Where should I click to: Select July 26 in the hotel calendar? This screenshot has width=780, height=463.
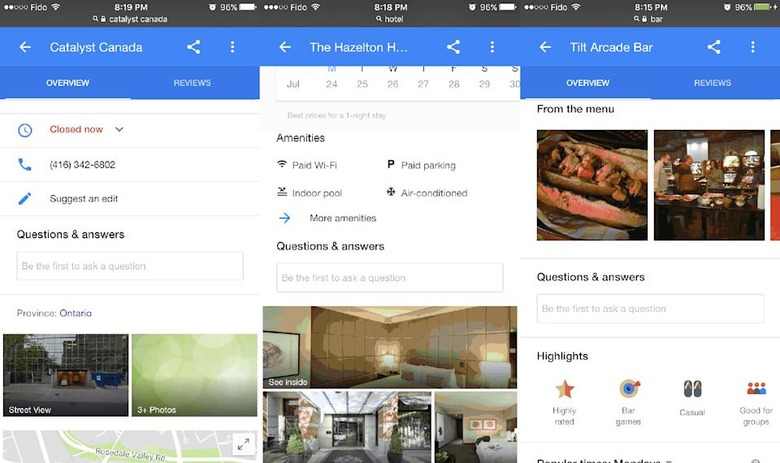point(392,84)
